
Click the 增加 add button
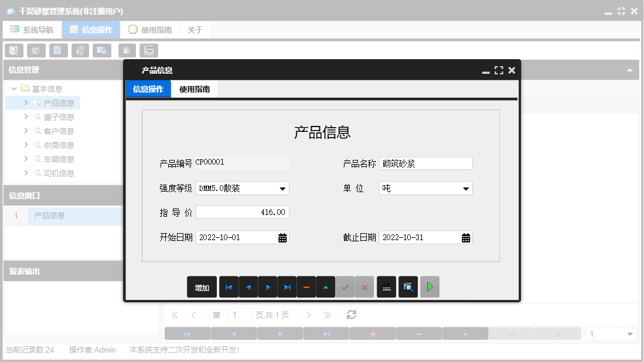point(202,287)
